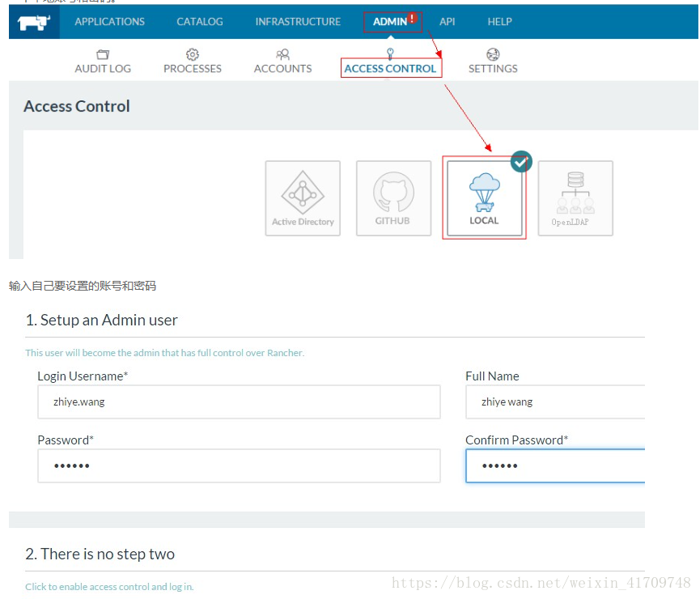The height and width of the screenshot is (599, 700).
Task: Choose Active Directory authentication
Action: point(303,198)
